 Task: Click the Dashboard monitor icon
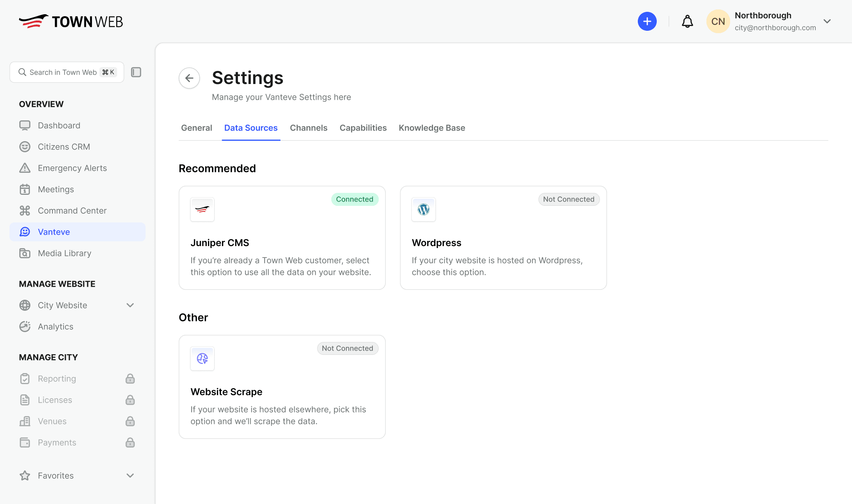(x=25, y=125)
